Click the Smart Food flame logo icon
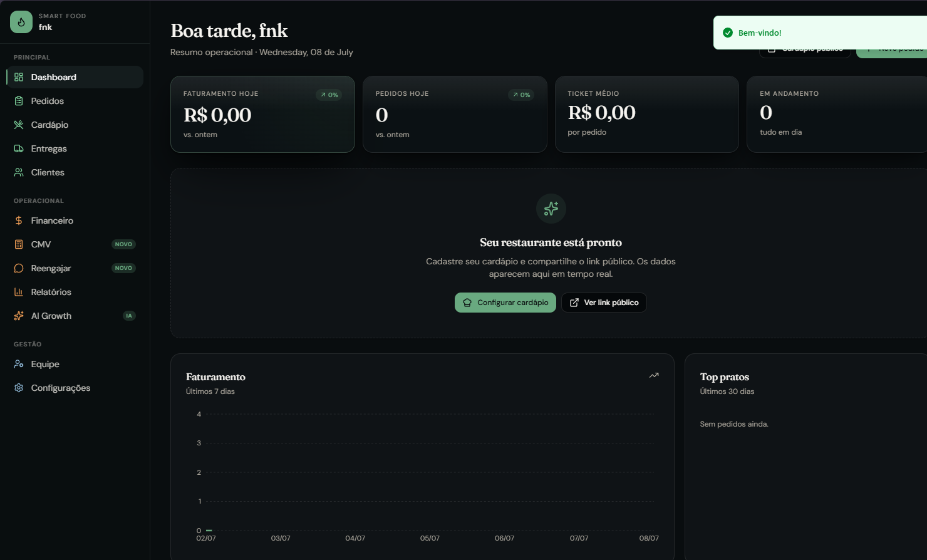This screenshot has width=927, height=560. click(x=21, y=22)
